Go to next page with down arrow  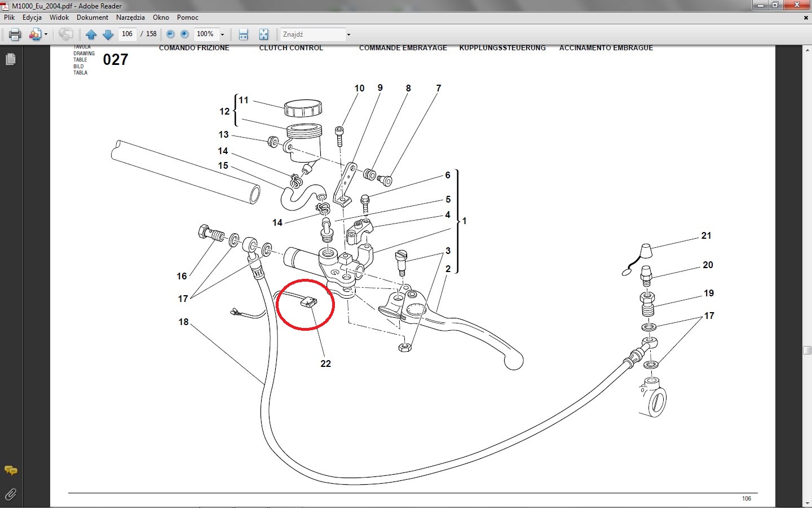click(108, 34)
